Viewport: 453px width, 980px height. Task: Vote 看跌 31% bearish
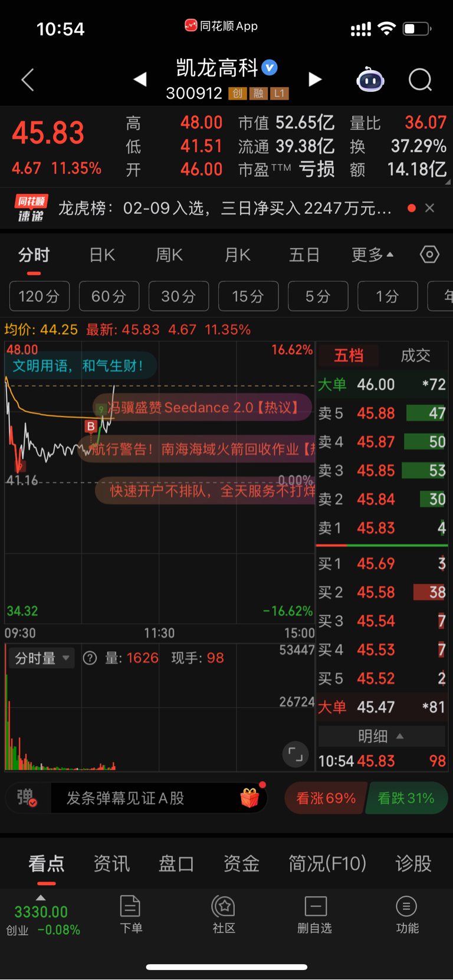(406, 798)
